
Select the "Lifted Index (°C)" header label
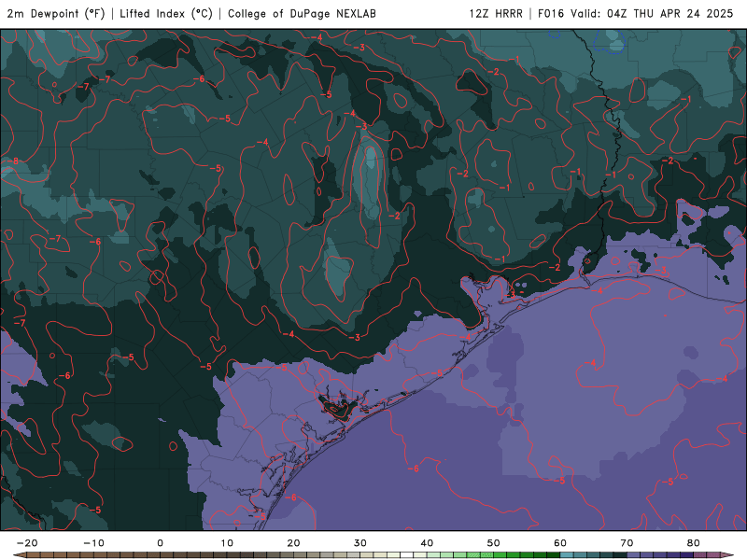(166, 13)
